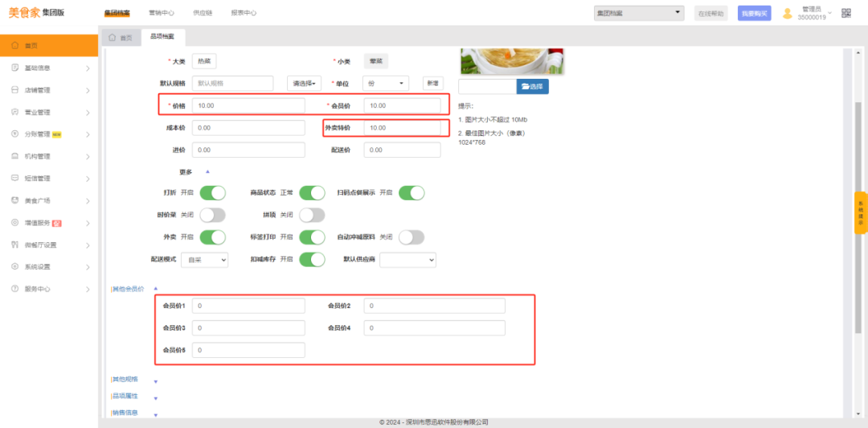Screen dimensions: 868x428
Task: Open the 默认供应商 supplier dropdown
Action: pos(408,260)
